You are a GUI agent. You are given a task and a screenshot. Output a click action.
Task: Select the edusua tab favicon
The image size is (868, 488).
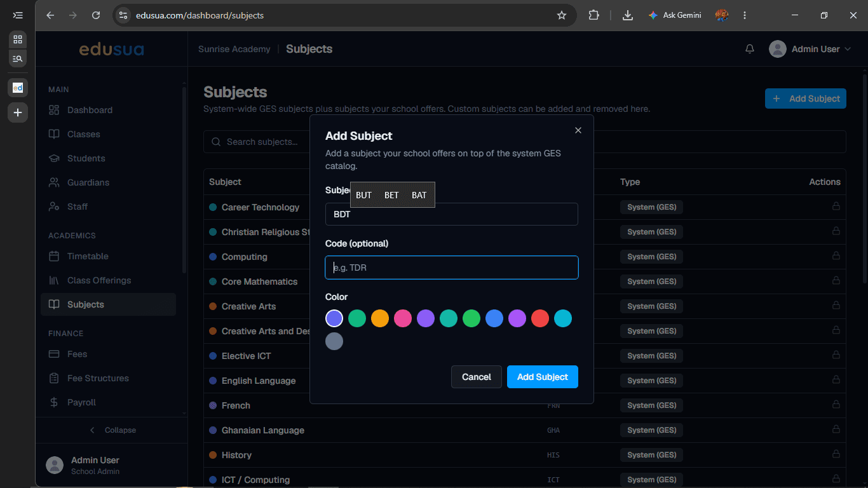click(x=18, y=88)
